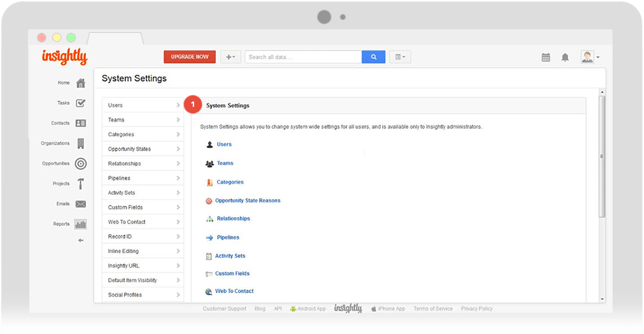Click the browser tab at top
644x334 pixels.
click(115, 38)
